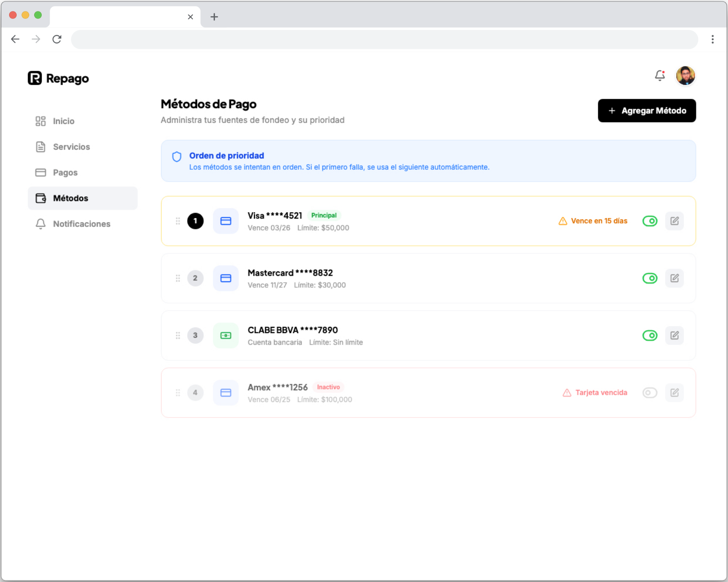Screen dimensions: 728x582
Task: Click Límite: $50,000 text
Action: coord(323,228)
